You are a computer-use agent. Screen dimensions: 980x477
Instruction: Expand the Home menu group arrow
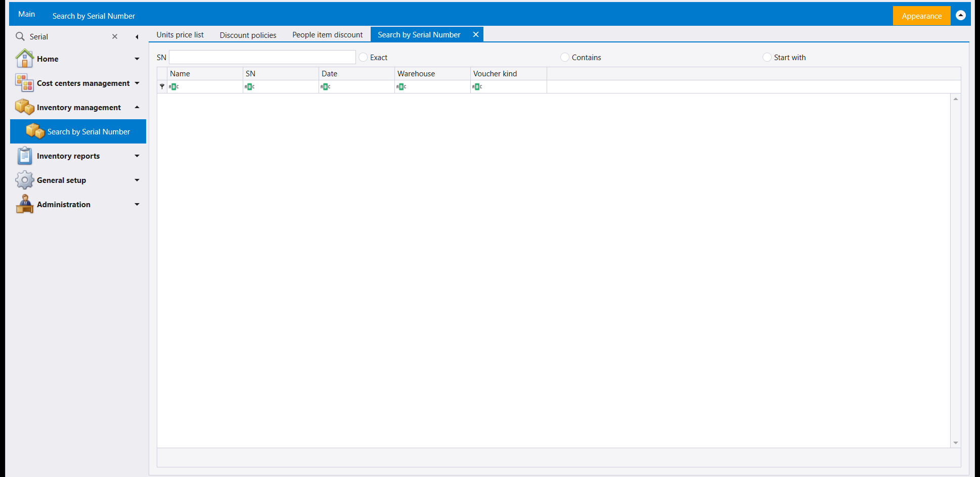click(137, 59)
